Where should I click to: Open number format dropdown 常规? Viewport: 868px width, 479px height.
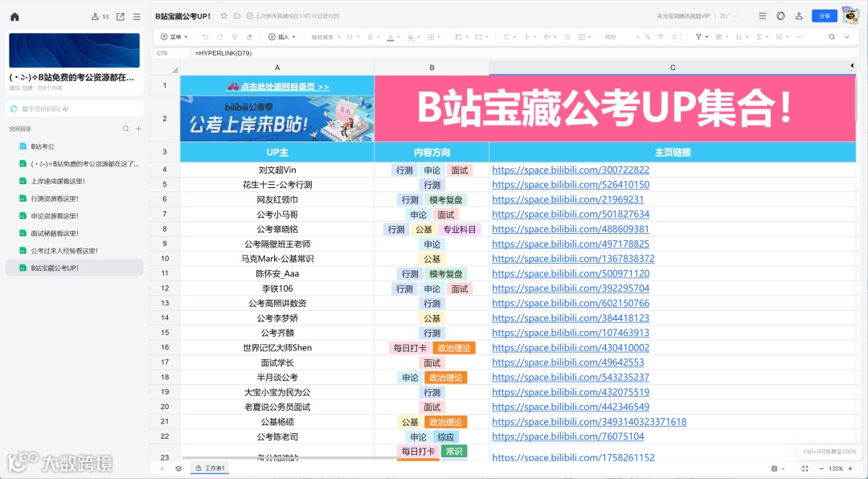coord(621,37)
